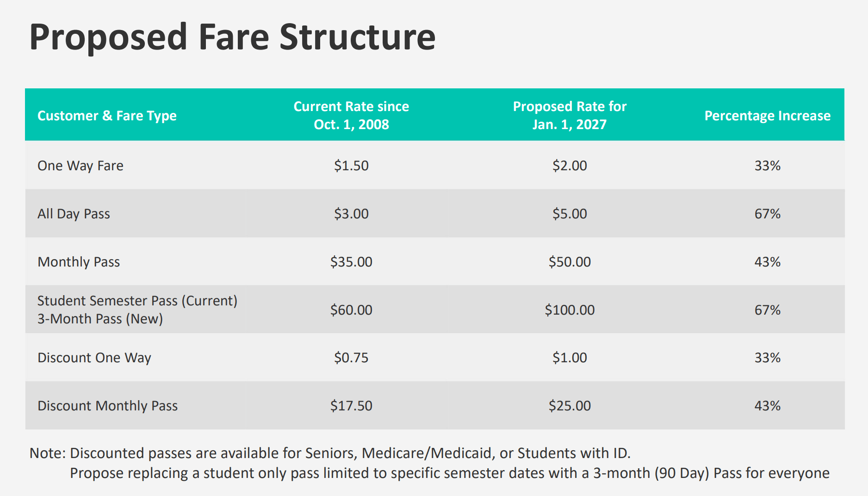
Task: Select the Student Semester Pass (Current) label
Action: point(137,301)
